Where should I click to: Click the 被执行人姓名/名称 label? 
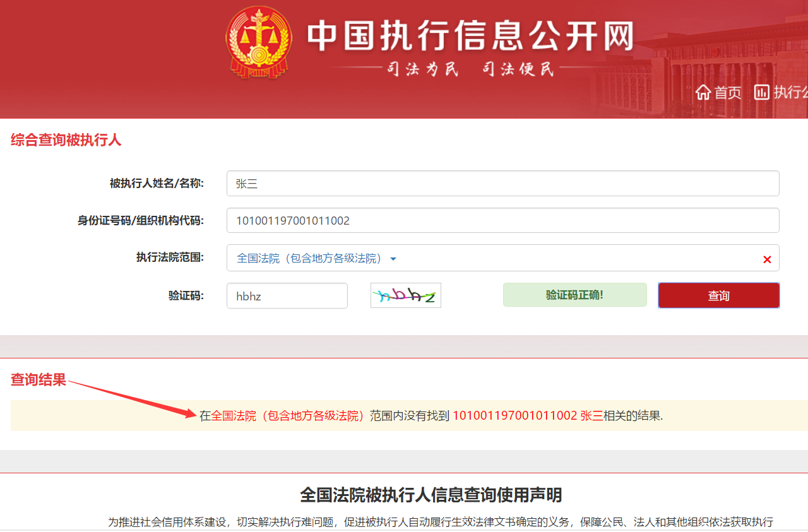(x=157, y=184)
